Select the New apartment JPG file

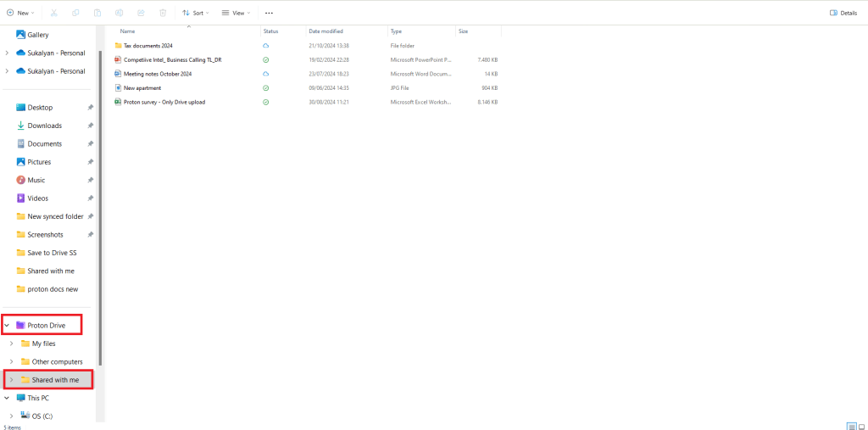pos(142,87)
